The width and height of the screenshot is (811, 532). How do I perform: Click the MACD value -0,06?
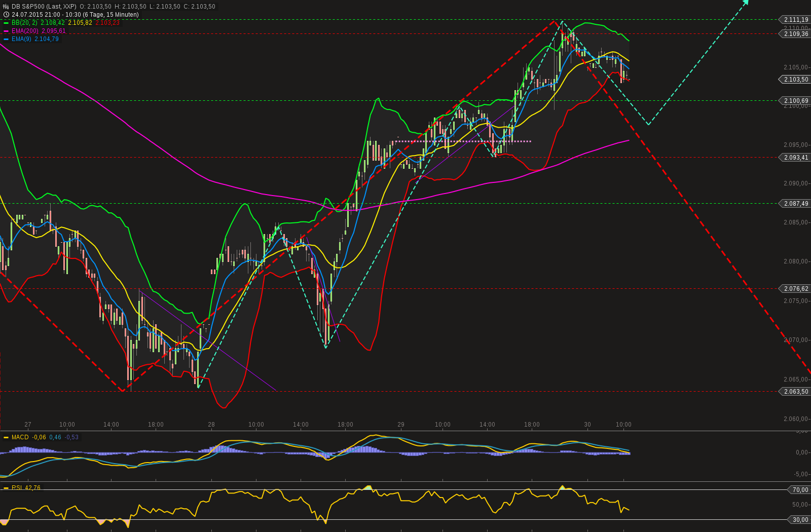pyautogui.click(x=39, y=437)
